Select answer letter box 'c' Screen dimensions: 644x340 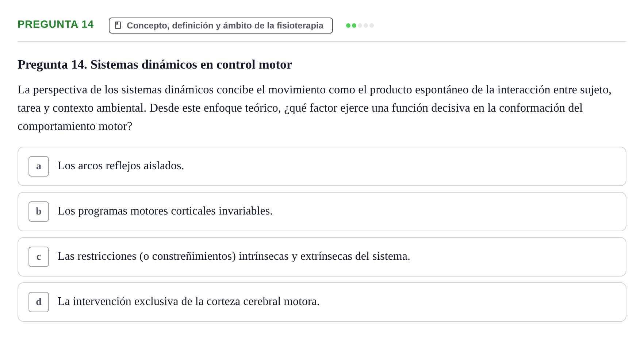point(39,257)
